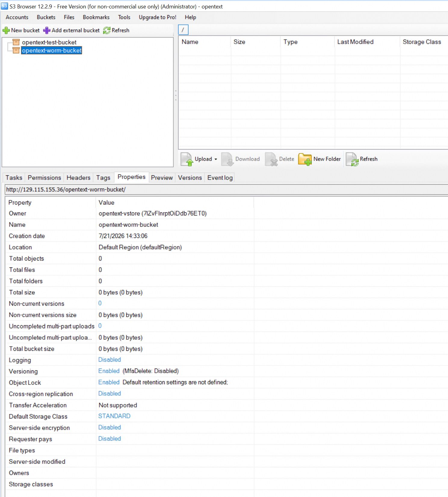Open the Buckets menu
Viewport: 448px width, 497px height.
[x=46, y=17]
